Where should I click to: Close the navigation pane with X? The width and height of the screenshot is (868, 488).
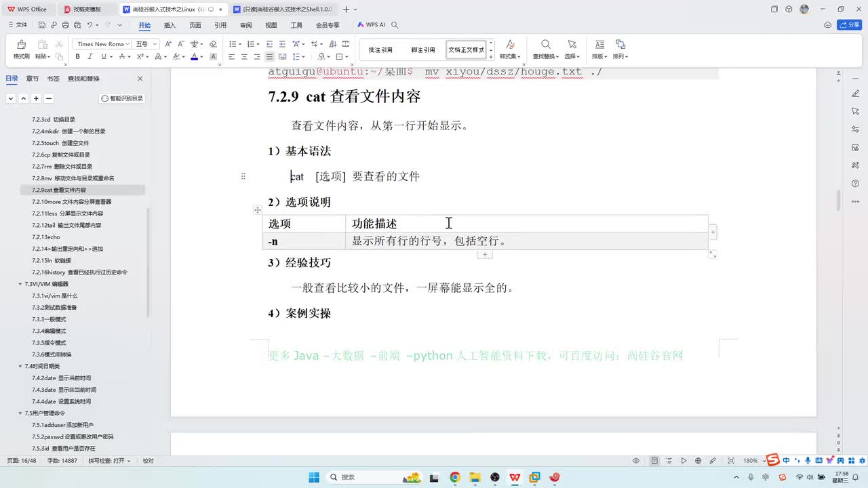click(x=140, y=79)
